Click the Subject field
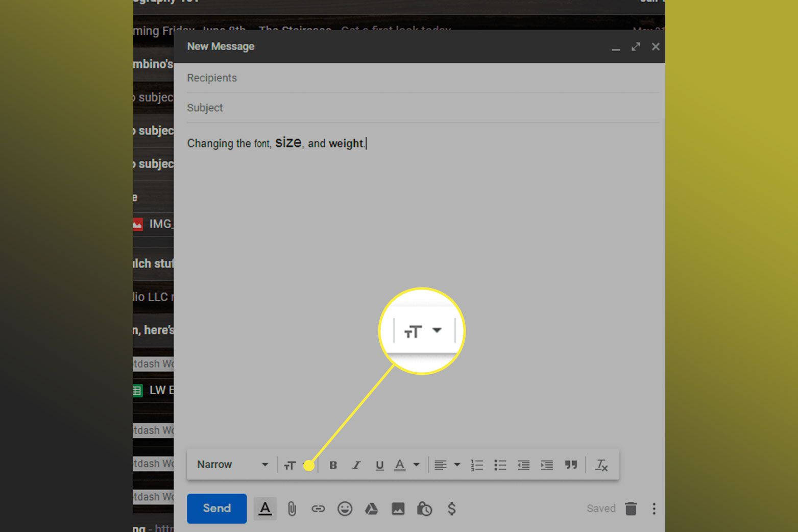Screen dimensions: 798x532 coord(423,108)
